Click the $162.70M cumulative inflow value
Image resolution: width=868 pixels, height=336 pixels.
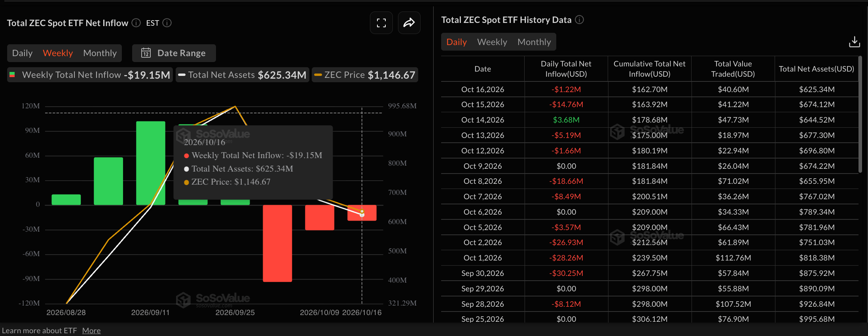click(x=650, y=89)
